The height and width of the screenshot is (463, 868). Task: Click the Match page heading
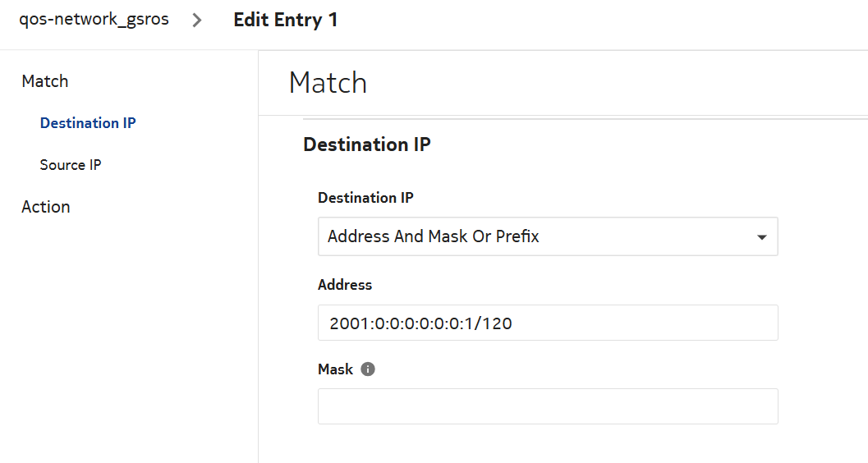pyautogui.click(x=328, y=83)
